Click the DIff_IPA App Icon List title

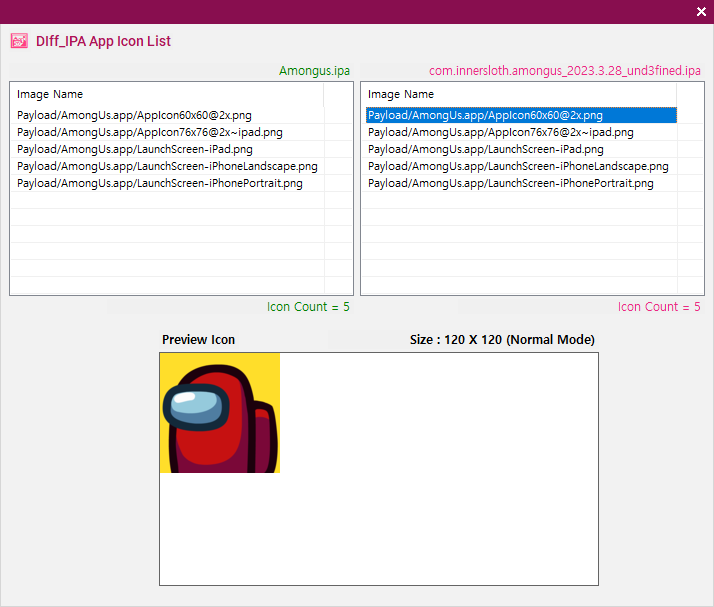click(103, 41)
